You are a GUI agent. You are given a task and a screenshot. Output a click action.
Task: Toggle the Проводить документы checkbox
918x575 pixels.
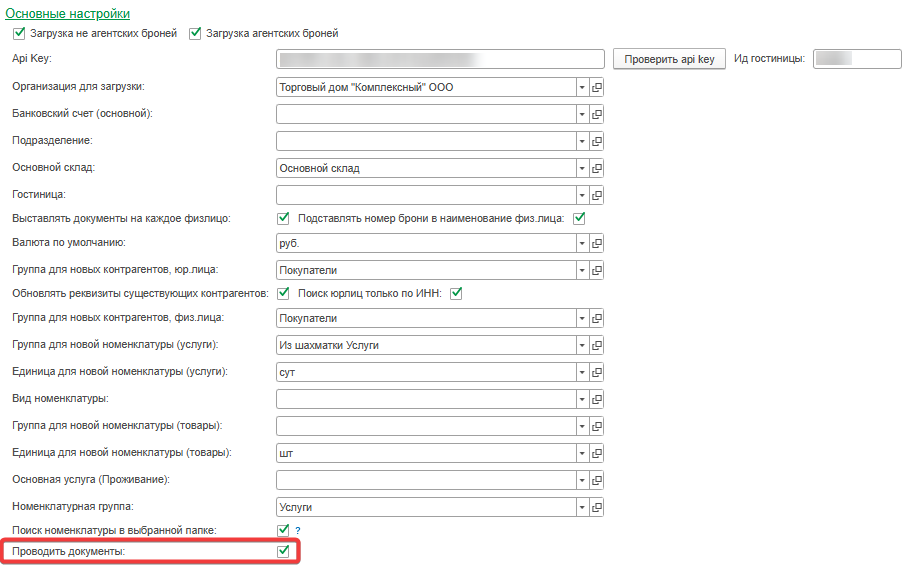tap(283, 551)
